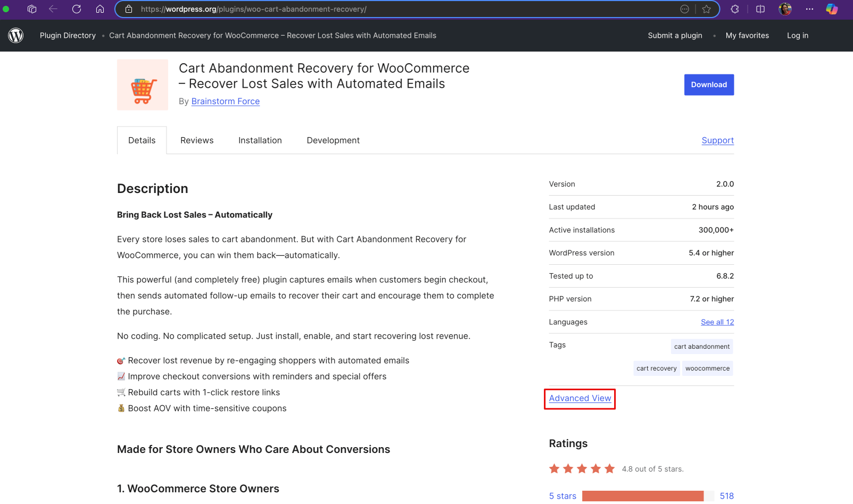
Task: Open Brainstorm Force author link
Action: (x=226, y=102)
